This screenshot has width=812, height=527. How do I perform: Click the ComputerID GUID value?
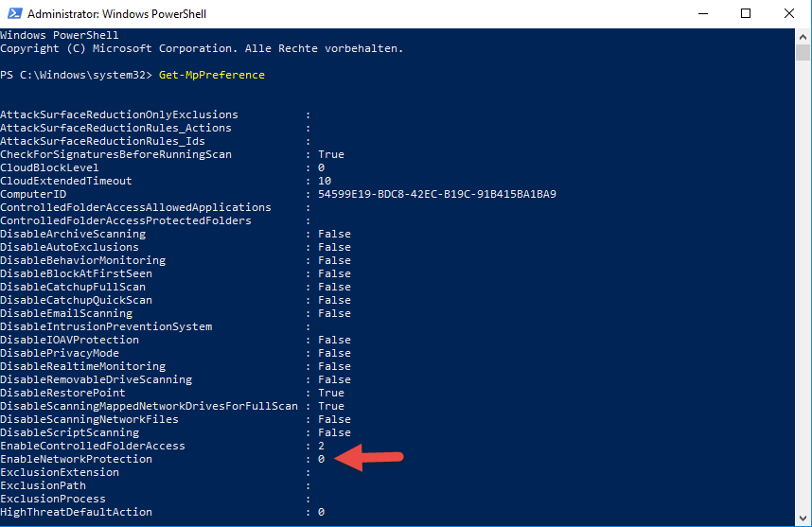tap(437, 194)
